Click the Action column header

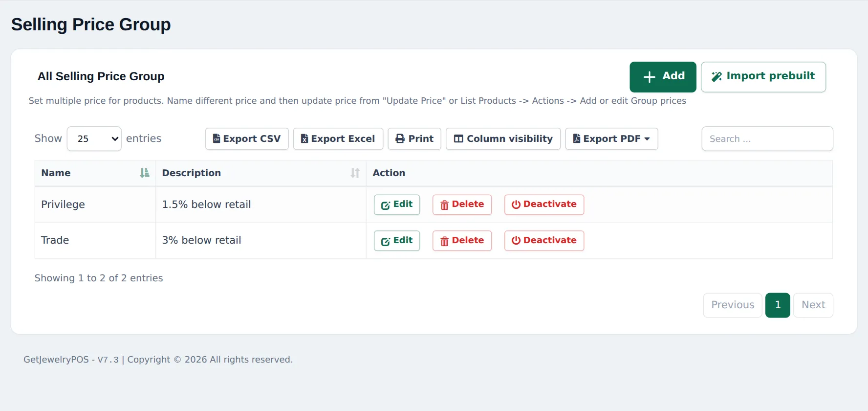tap(599, 173)
